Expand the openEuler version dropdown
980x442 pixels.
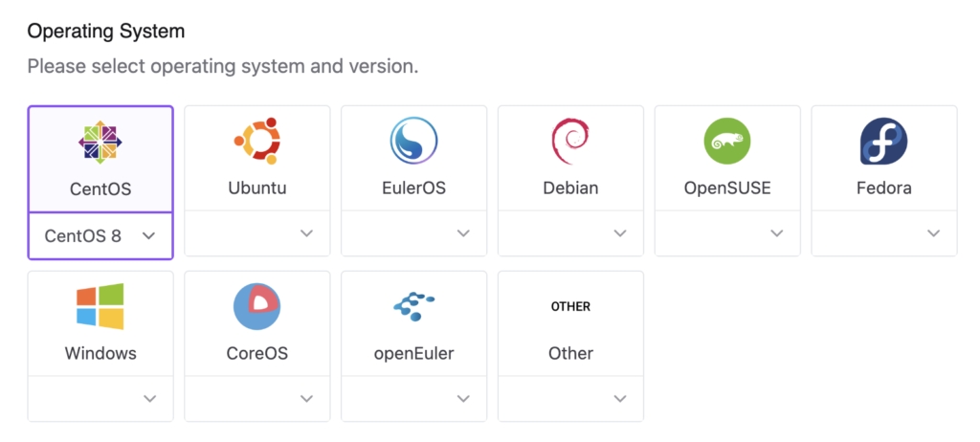(x=413, y=399)
